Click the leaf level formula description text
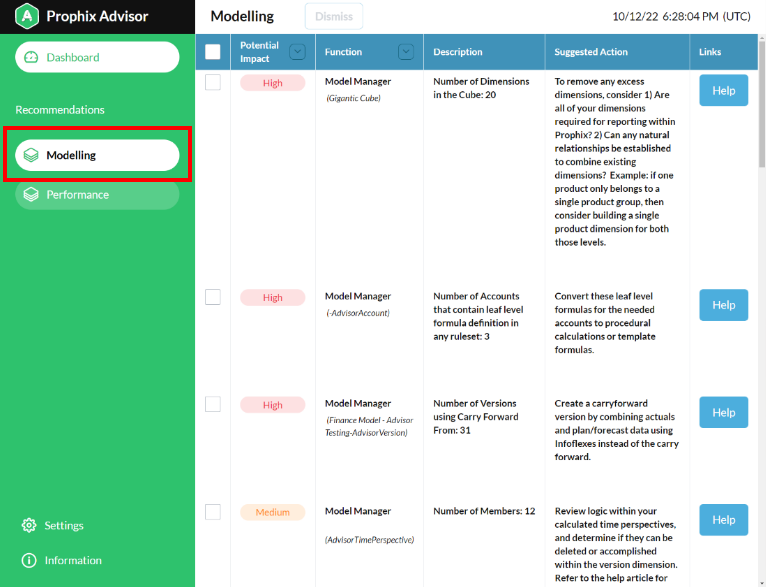 (x=478, y=316)
